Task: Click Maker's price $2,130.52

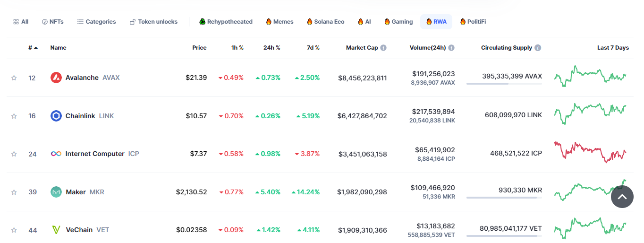Action: [x=191, y=192]
